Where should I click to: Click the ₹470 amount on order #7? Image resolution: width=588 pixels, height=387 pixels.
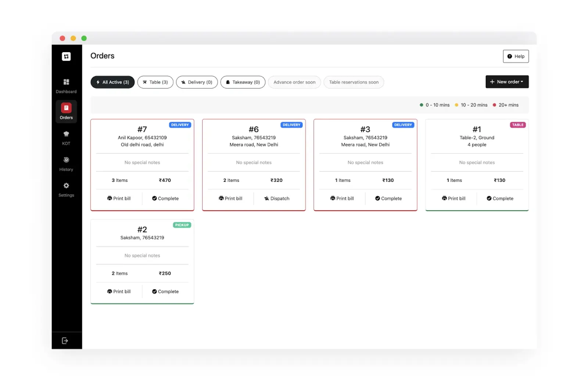point(165,180)
